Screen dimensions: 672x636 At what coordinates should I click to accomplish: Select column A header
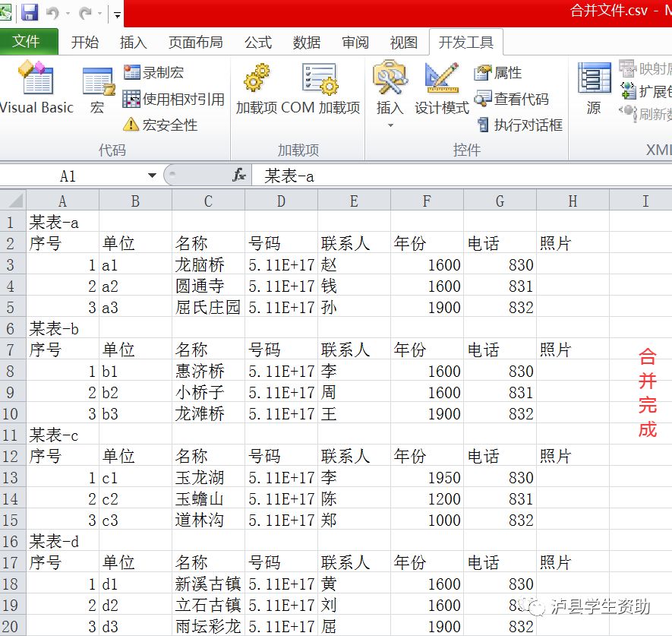click(x=62, y=201)
